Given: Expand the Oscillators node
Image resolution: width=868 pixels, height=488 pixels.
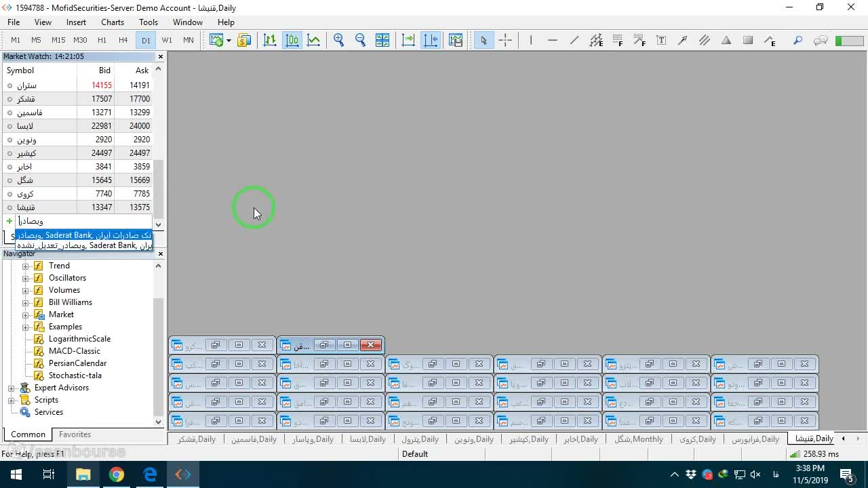Looking at the screenshot, I should pos(26,278).
